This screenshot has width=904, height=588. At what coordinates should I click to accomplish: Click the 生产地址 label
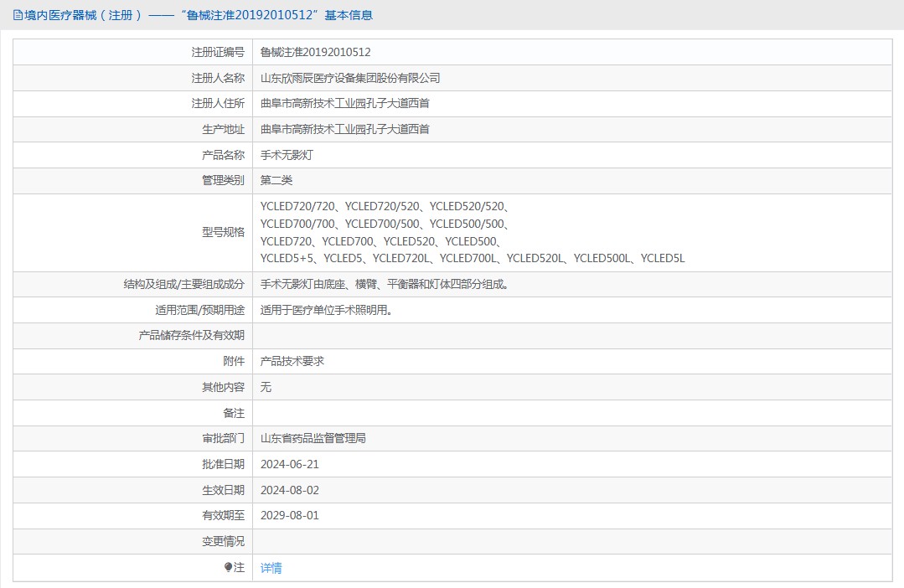pos(223,129)
